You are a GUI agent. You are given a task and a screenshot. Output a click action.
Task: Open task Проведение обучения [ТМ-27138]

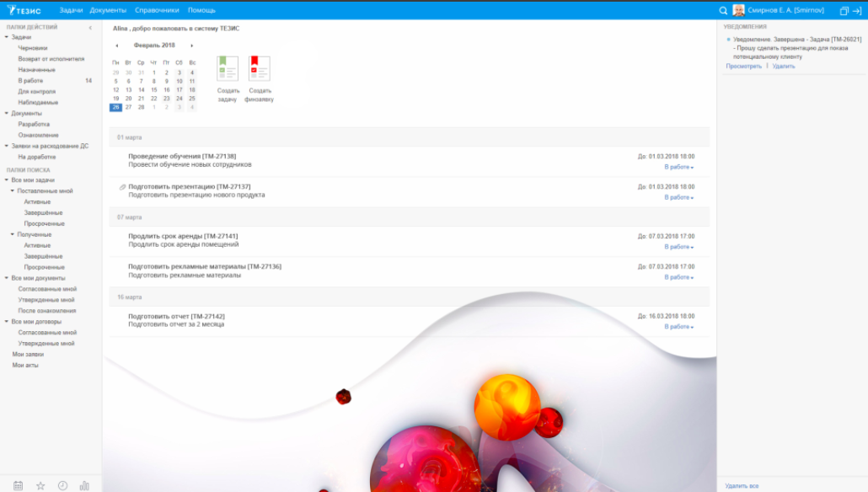(x=182, y=157)
